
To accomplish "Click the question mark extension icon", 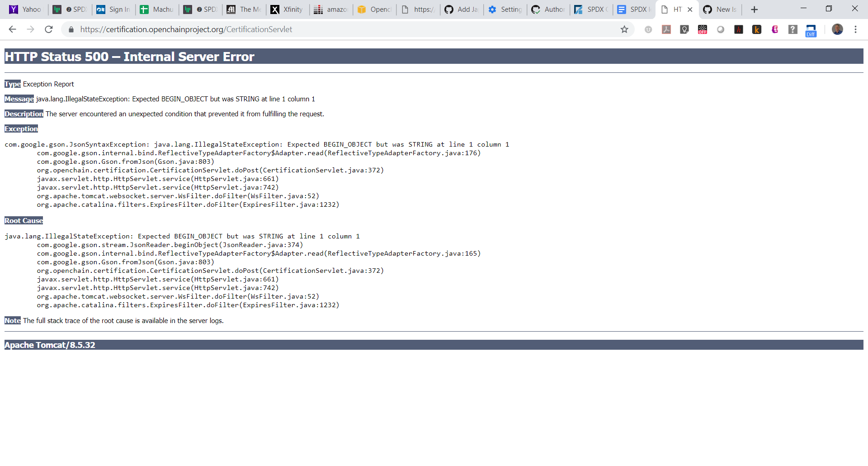I will (793, 29).
